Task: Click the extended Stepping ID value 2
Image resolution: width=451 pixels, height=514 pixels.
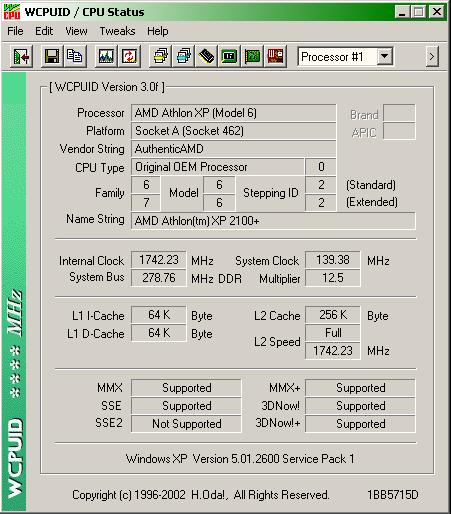Action: [321, 203]
